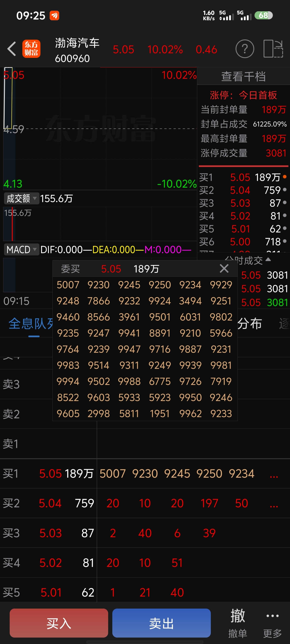Image resolution: width=290 pixels, height=644 pixels.
Task: Tap the intraday price chart area
Action: pyautogui.click(x=100, y=129)
